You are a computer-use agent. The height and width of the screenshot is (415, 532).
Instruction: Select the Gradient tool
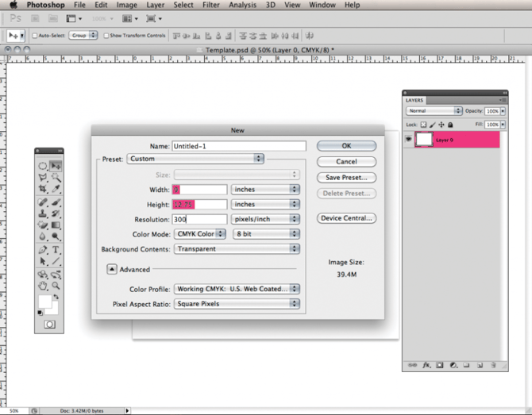pos(56,225)
